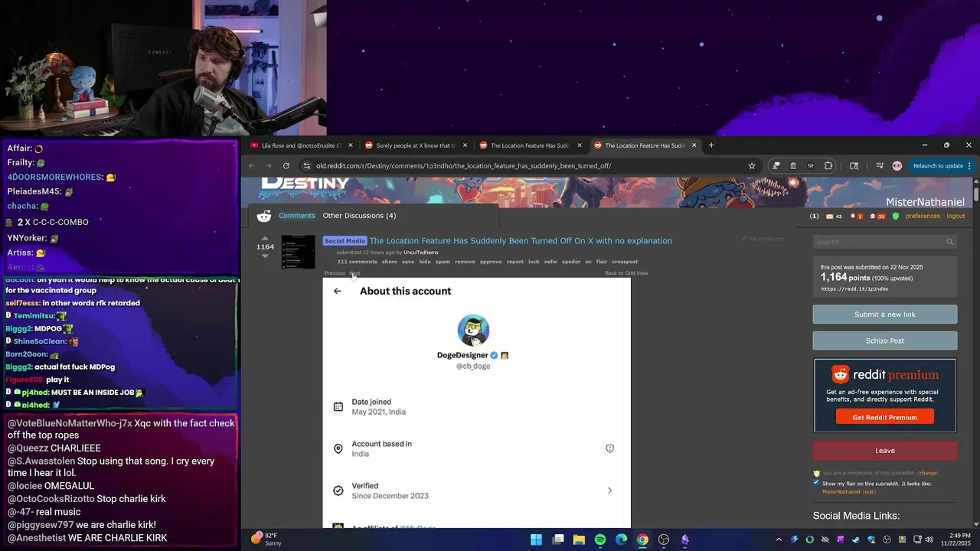Upvote the Location Feature post
Screen dimensions: 980x551
(x=265, y=238)
